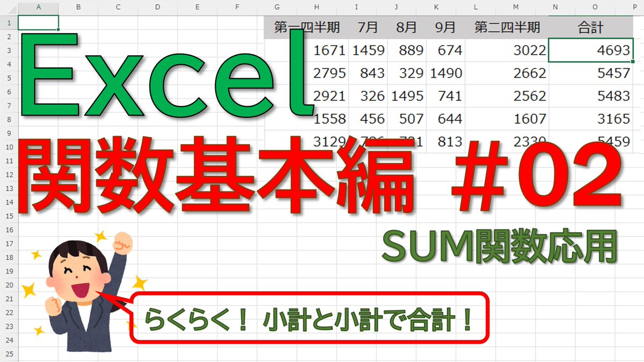This screenshot has height=362, width=644.
Task: Select row 25 header
Action: click(9, 354)
